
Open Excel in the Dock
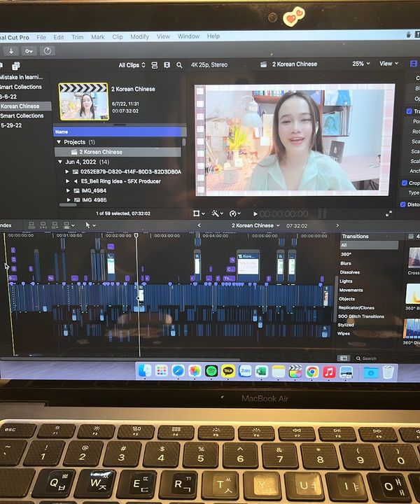[x=262, y=371]
